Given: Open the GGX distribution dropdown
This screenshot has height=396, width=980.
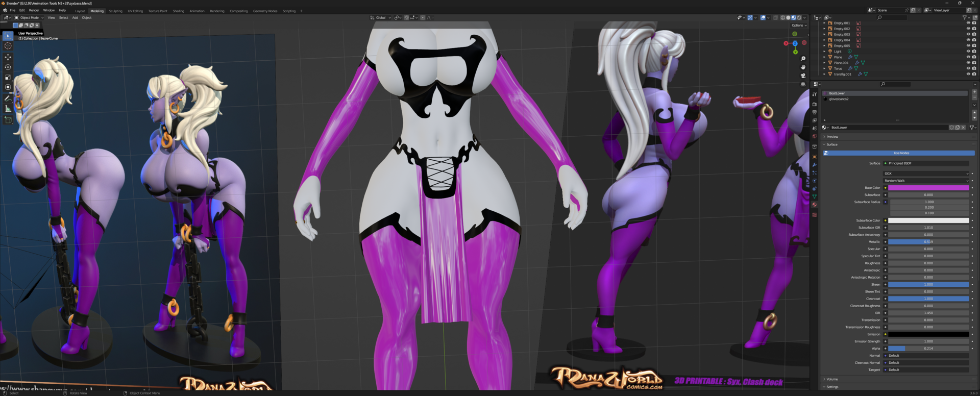Looking at the screenshot, I should point(926,174).
